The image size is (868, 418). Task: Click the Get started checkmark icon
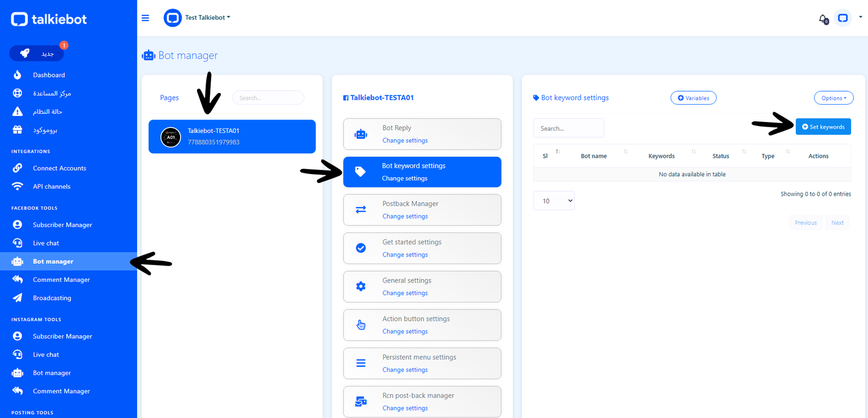(x=361, y=248)
